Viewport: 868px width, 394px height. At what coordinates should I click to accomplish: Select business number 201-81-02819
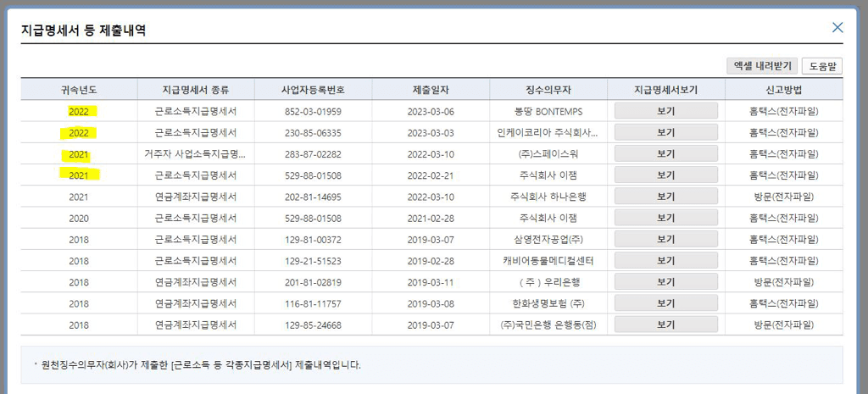pyautogui.click(x=314, y=282)
